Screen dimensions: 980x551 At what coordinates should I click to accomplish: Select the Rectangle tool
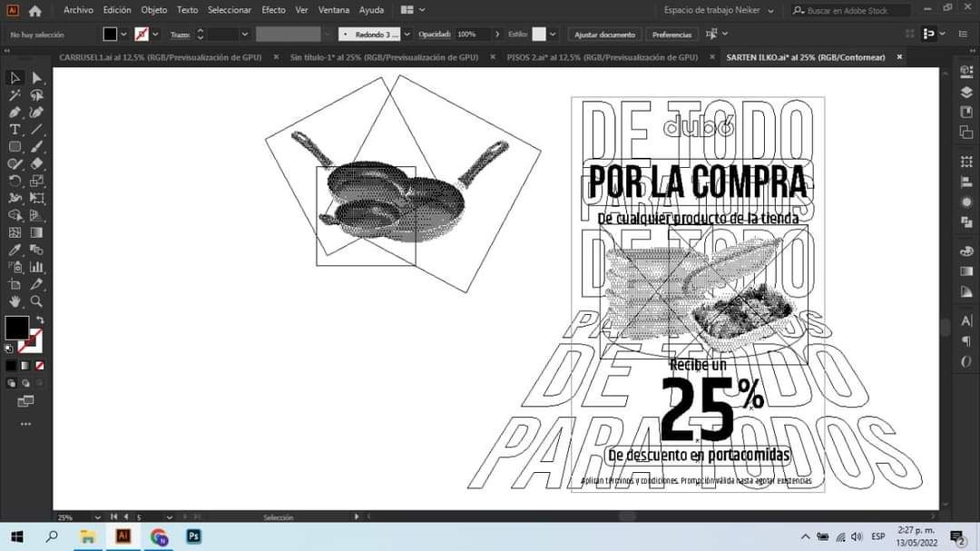tap(15, 147)
